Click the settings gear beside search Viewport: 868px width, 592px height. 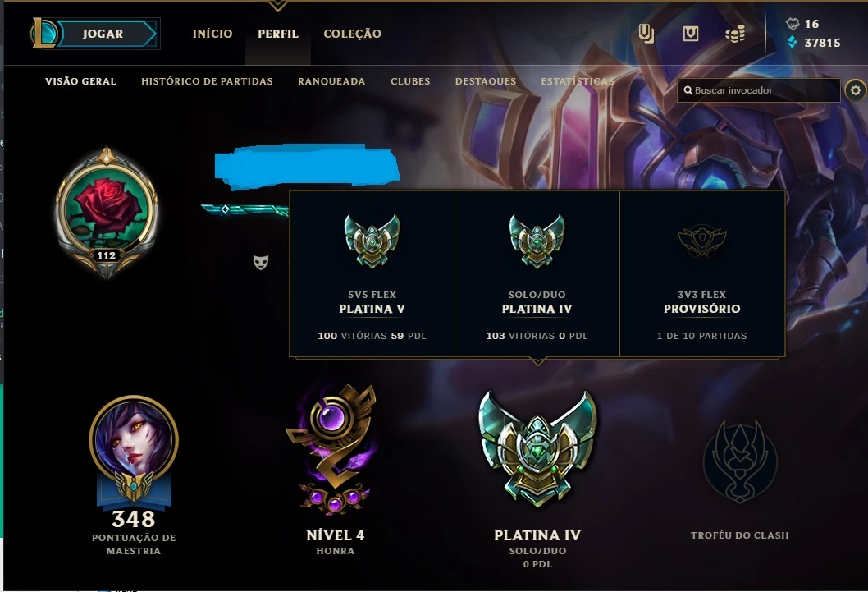(x=855, y=90)
